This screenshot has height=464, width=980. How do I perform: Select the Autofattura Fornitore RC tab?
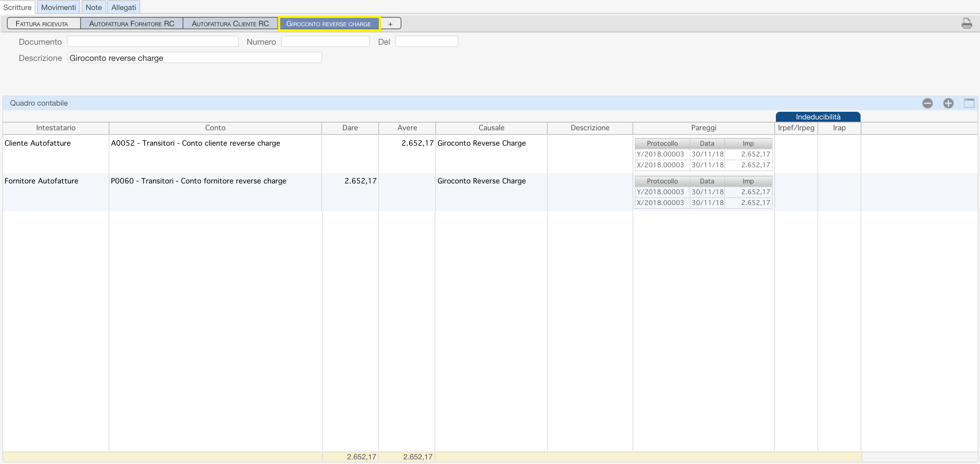132,24
